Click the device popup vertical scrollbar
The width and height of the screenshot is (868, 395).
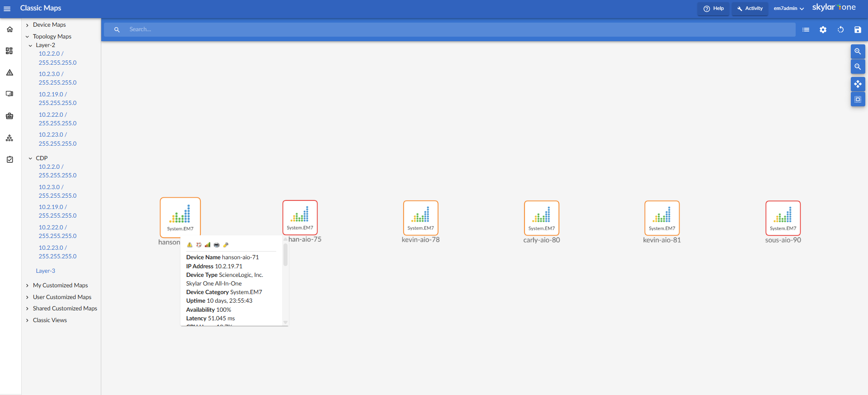285,256
